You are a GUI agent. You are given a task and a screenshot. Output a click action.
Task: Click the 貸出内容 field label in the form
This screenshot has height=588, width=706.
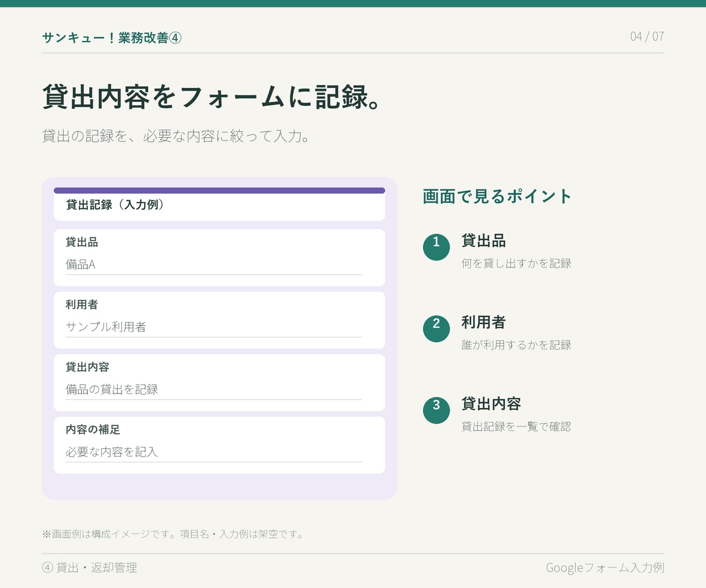point(87,367)
